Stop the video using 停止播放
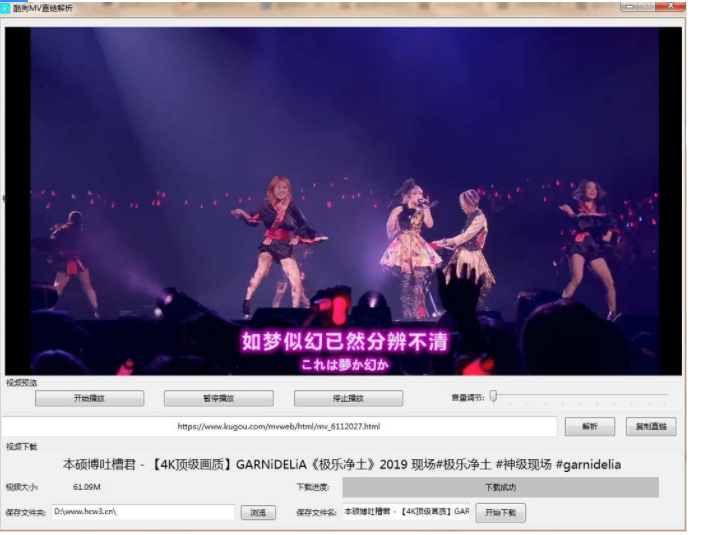 (349, 398)
